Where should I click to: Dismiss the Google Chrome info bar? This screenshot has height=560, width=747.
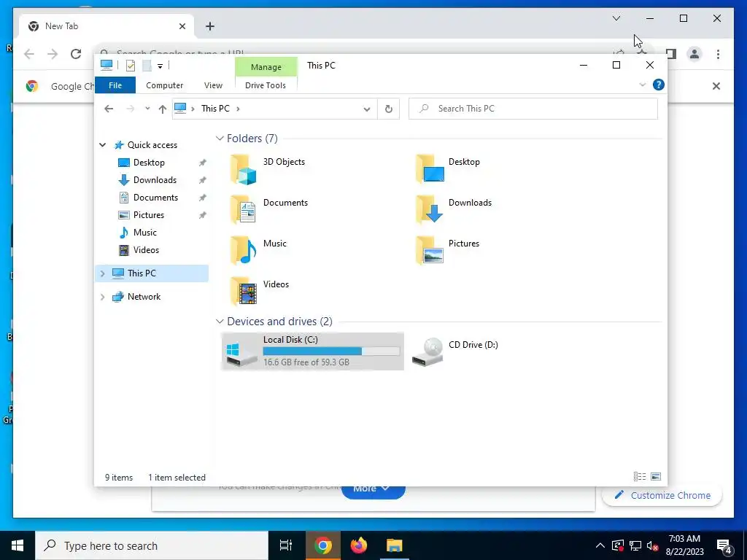click(x=716, y=86)
